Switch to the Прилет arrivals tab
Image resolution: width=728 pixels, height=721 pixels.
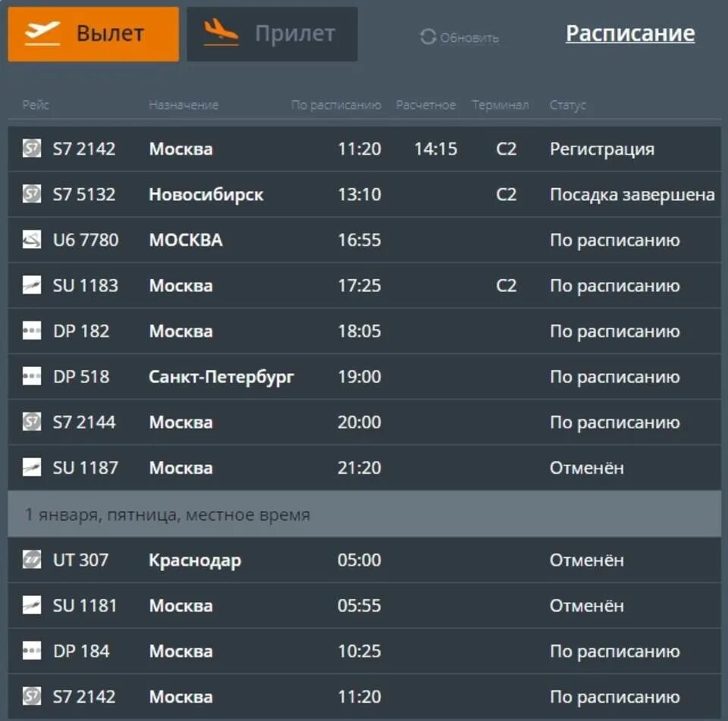pyautogui.click(x=272, y=34)
